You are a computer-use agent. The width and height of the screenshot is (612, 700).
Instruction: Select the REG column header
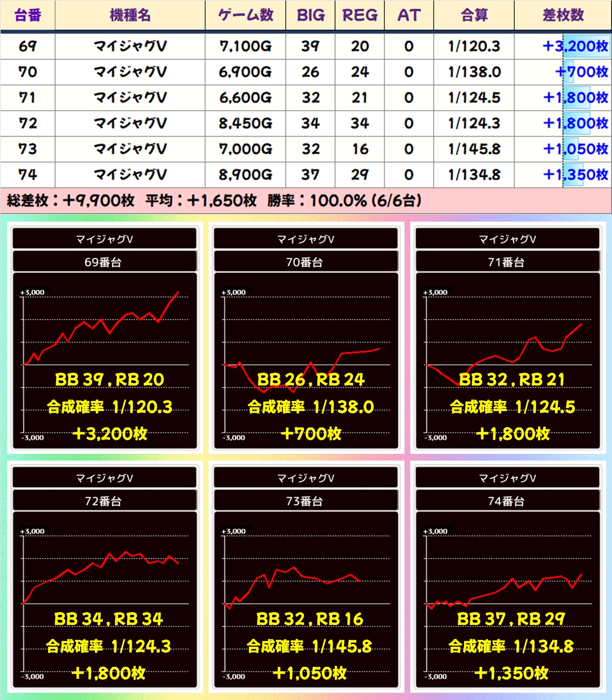360,15
